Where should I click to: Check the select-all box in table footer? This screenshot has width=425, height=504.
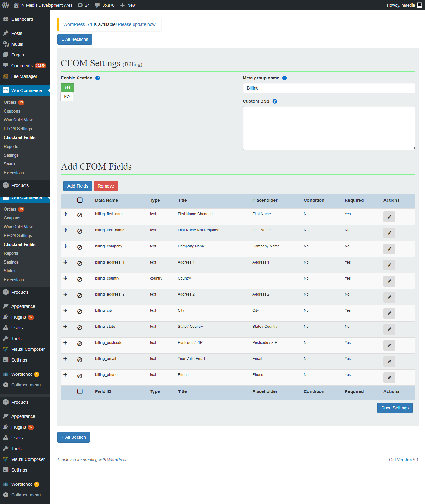(x=80, y=391)
